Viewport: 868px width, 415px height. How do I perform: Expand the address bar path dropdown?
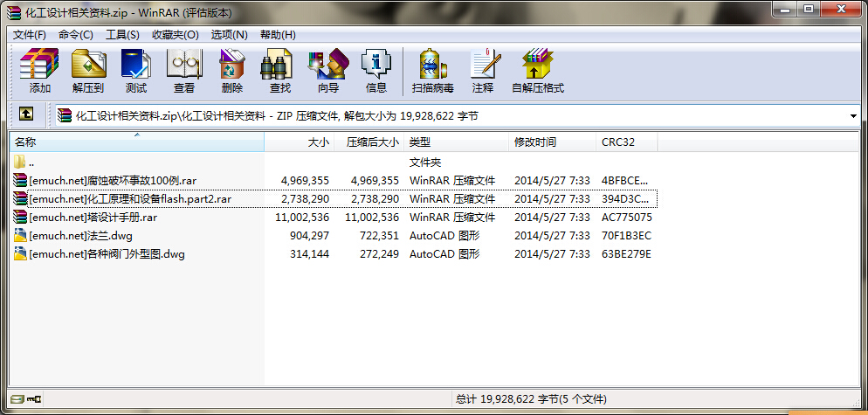pos(854,116)
